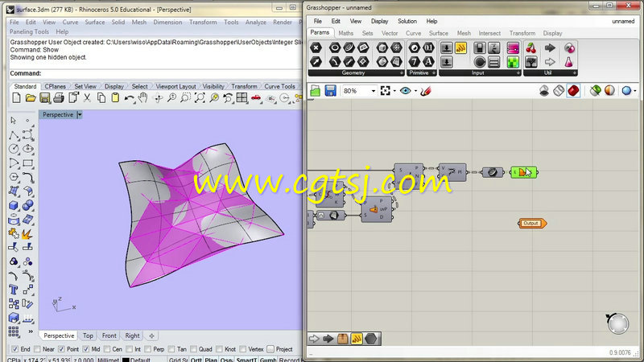Click the Vector parameter arrow hexagon icon
Image resolution: width=644 pixels, height=362 pixels.
point(316,62)
